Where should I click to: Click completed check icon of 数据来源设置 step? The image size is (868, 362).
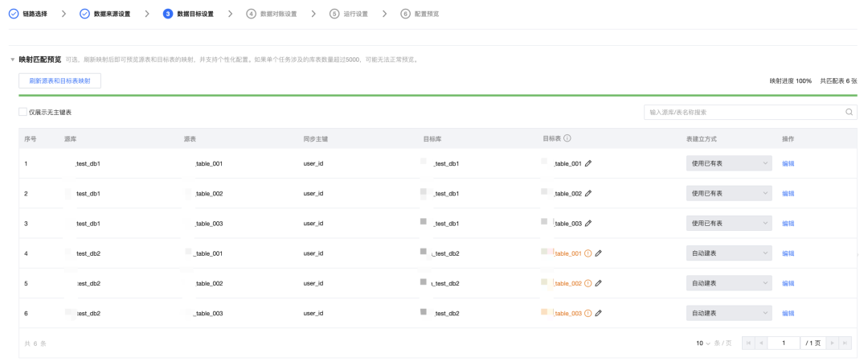pyautogui.click(x=84, y=14)
